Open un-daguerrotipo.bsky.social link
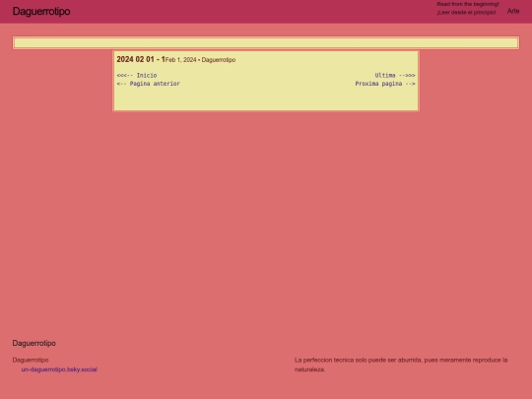This screenshot has width=532, height=399. point(59,369)
